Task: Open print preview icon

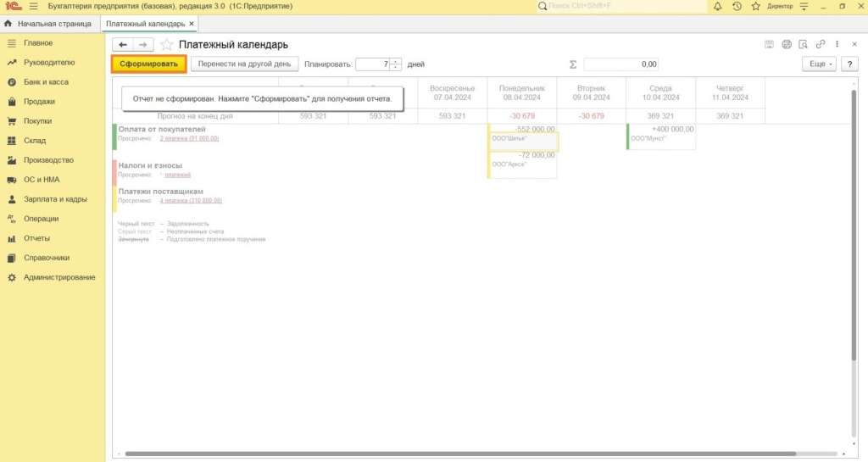Action: [803, 44]
